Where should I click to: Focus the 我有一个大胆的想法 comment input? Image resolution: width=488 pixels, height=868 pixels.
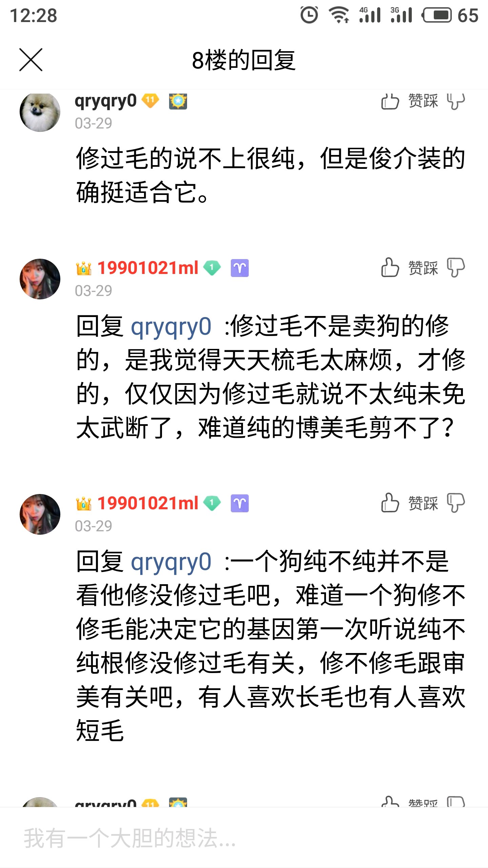tap(244, 838)
